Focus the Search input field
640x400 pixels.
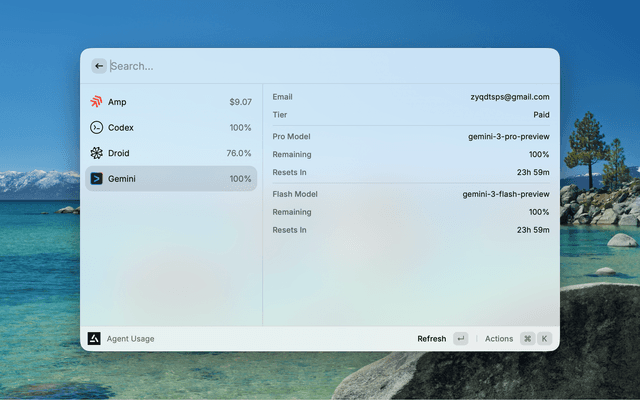point(300,66)
